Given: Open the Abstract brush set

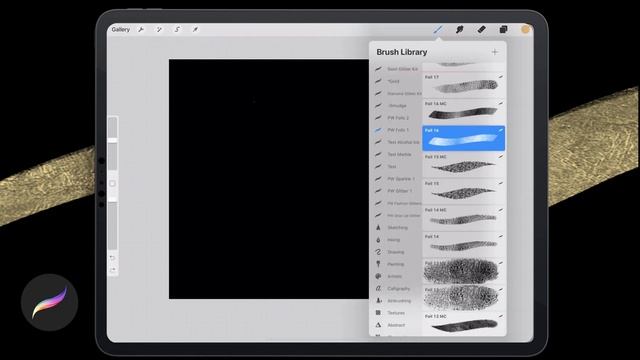Looking at the screenshot, I should 397,325.
